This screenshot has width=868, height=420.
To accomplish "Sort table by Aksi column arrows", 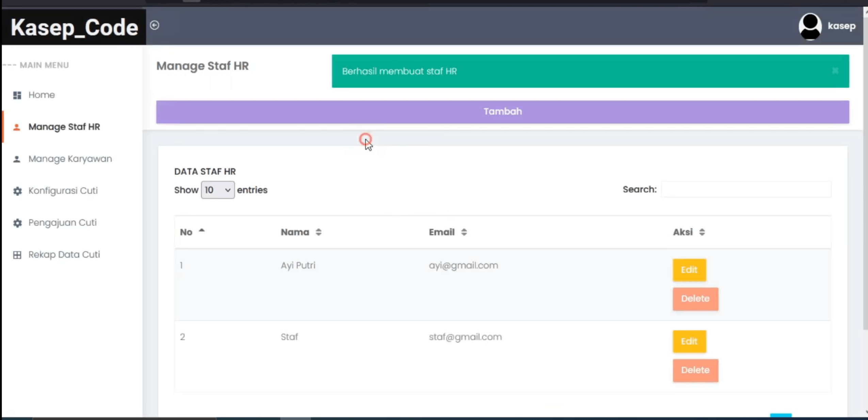I will (x=702, y=232).
